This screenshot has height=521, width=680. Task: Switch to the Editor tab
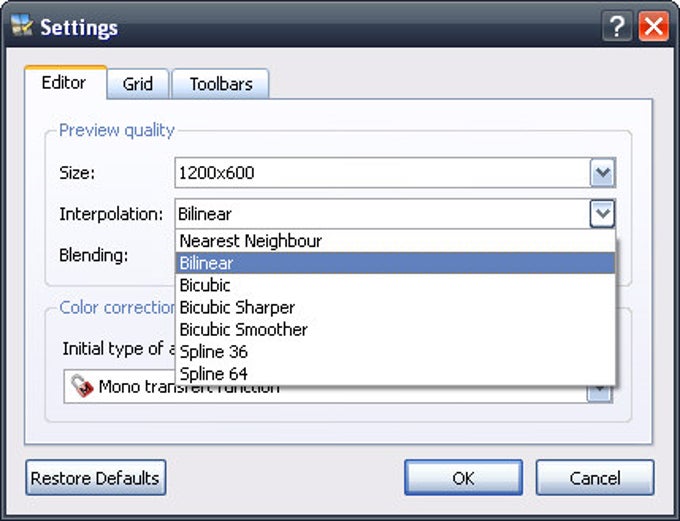click(64, 83)
